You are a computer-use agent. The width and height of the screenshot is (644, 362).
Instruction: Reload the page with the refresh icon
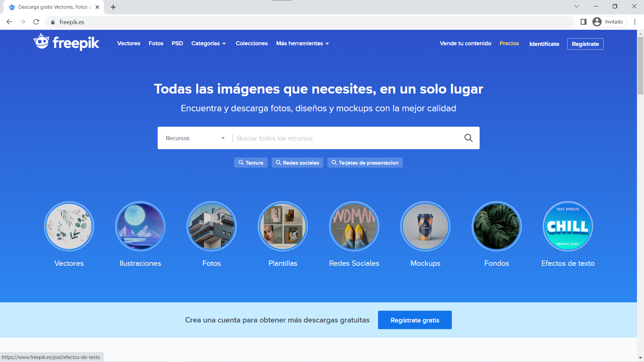coord(36,22)
